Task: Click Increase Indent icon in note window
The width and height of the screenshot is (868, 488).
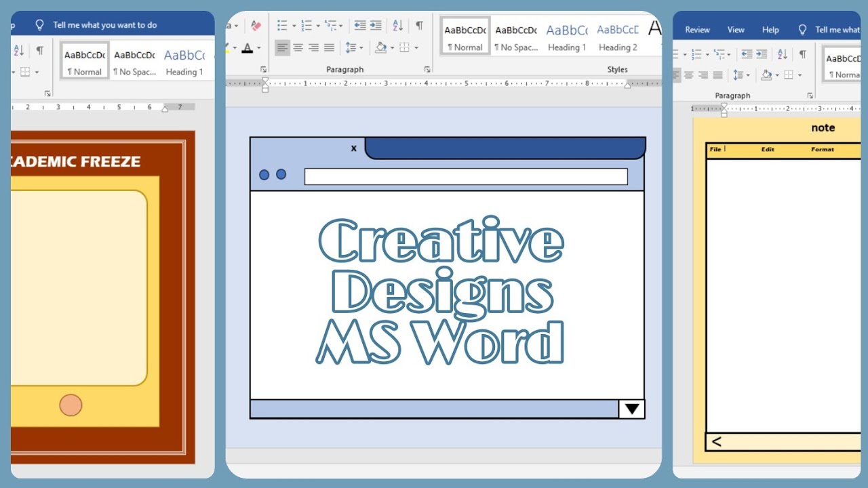Action: pos(762,54)
